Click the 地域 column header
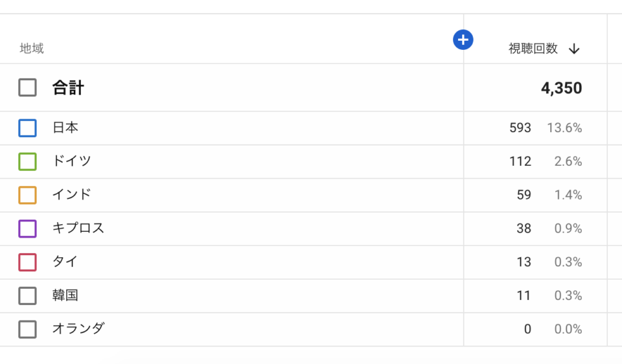 tap(32, 49)
